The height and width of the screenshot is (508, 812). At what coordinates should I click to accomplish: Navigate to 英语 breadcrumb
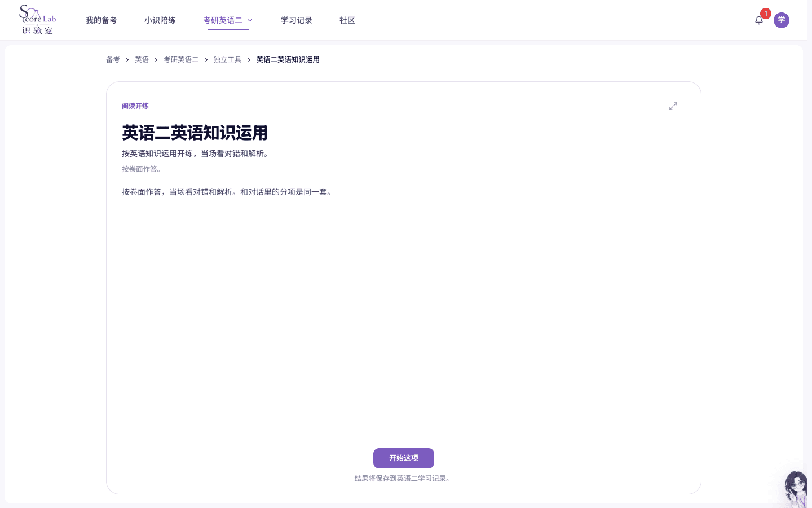pyautogui.click(x=142, y=60)
